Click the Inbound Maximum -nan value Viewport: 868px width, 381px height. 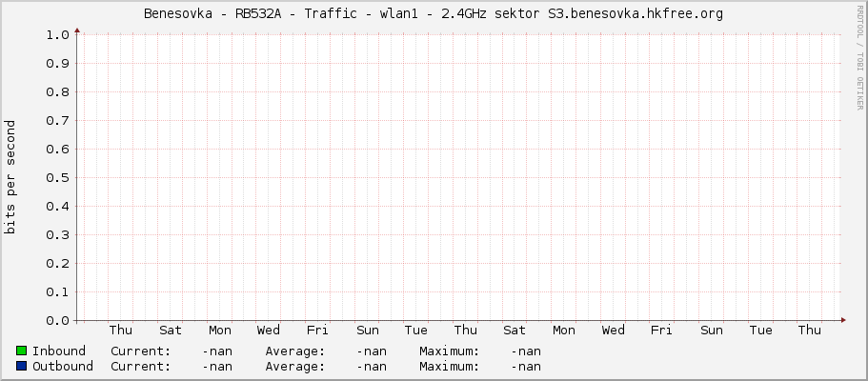click(x=526, y=351)
